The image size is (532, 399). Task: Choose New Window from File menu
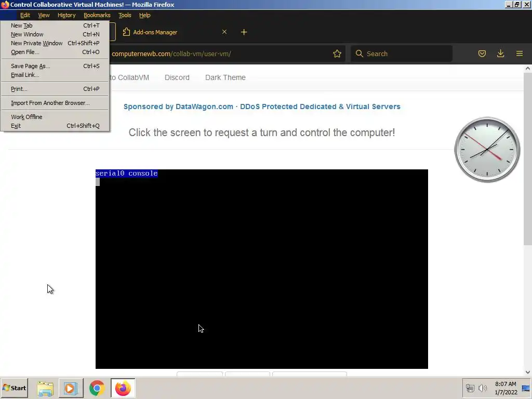coord(55,34)
